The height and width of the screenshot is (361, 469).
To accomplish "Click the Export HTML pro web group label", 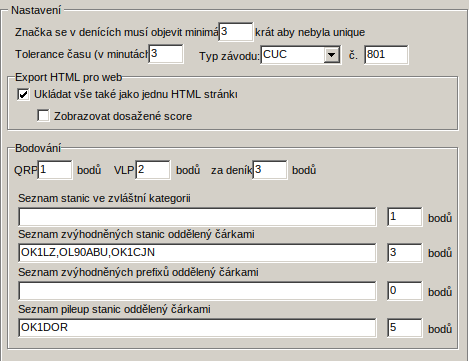I will tap(69, 77).
